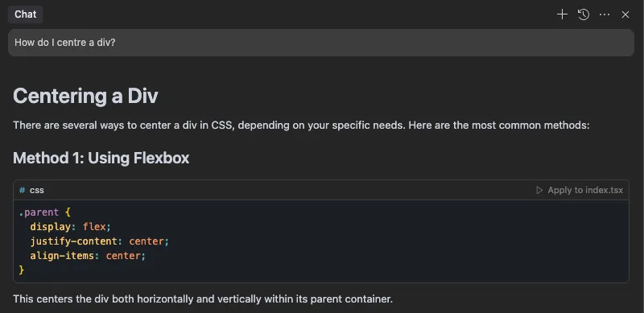Click the display property in code
This screenshot has width=644, height=313.
[x=45, y=227]
